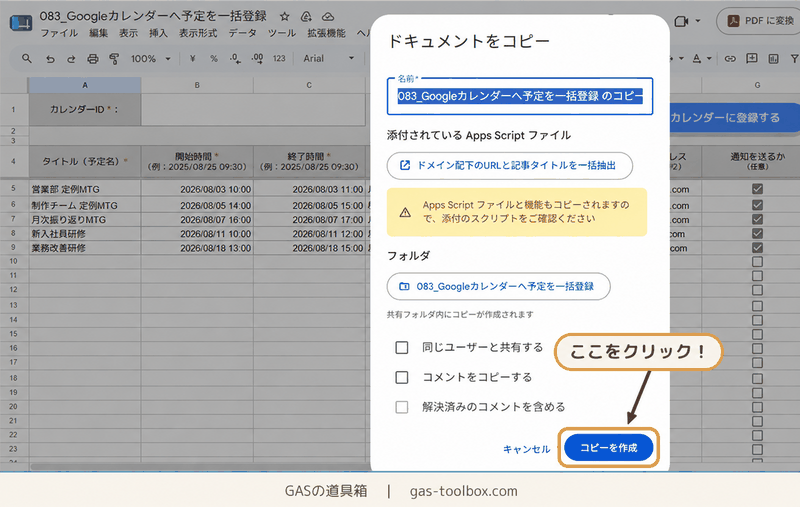Apply the percent format
The height and width of the screenshot is (507, 800).
(214, 59)
